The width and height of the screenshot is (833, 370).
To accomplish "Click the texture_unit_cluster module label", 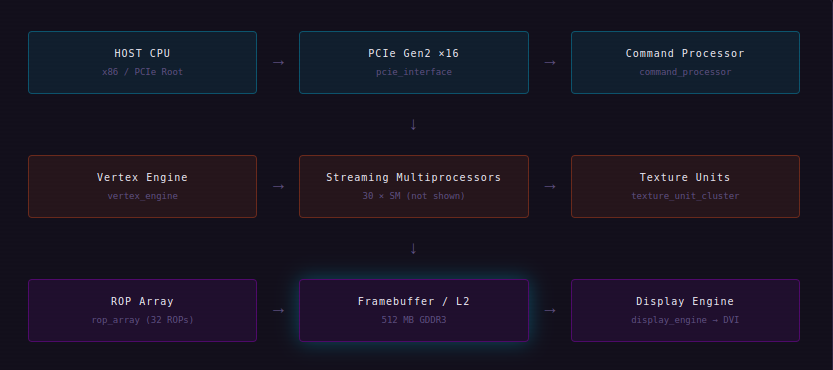I will (685, 196).
